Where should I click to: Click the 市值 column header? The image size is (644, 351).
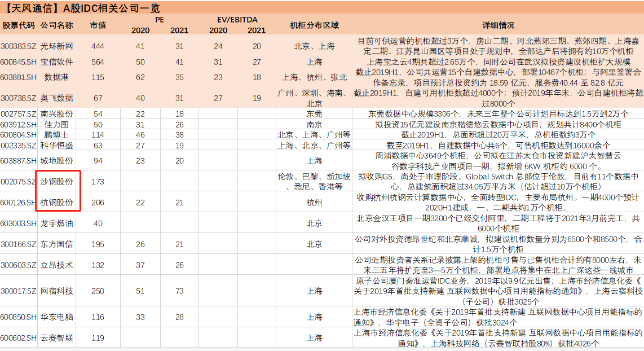98,25
